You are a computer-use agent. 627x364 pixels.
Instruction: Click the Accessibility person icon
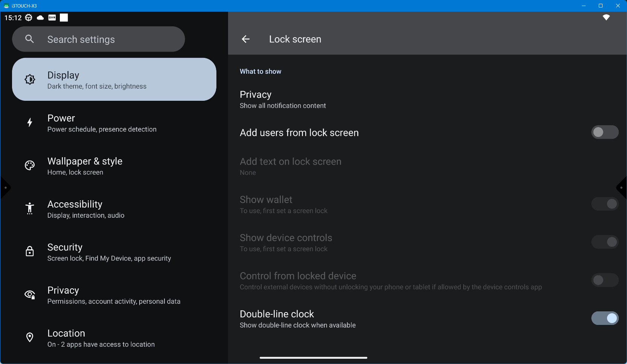[30, 208]
